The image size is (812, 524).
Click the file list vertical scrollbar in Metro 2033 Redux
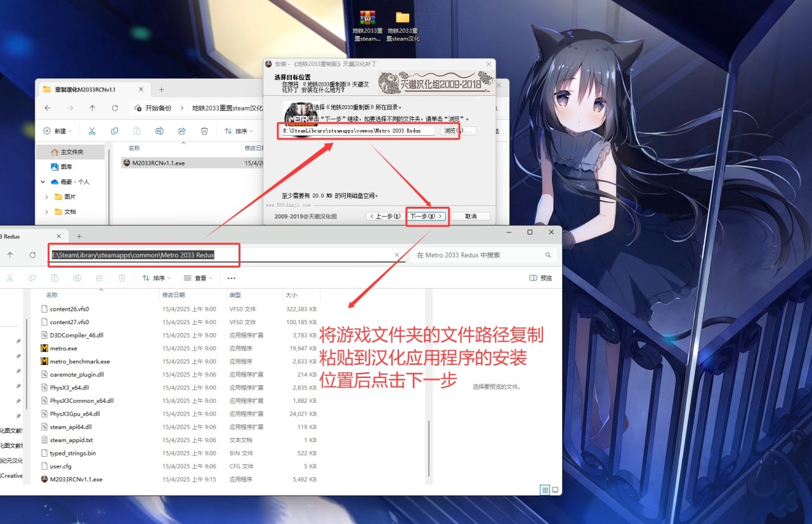tap(429, 447)
